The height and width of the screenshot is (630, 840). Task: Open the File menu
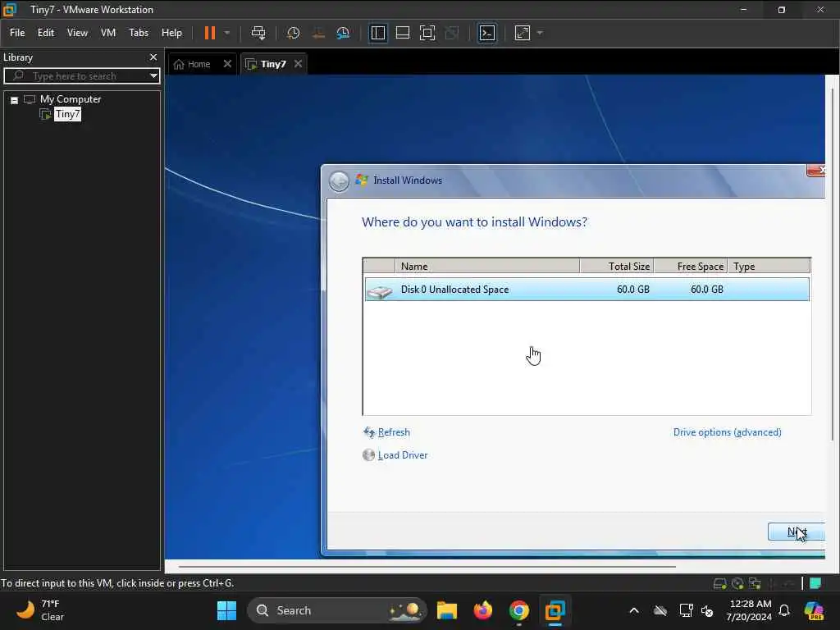point(17,33)
